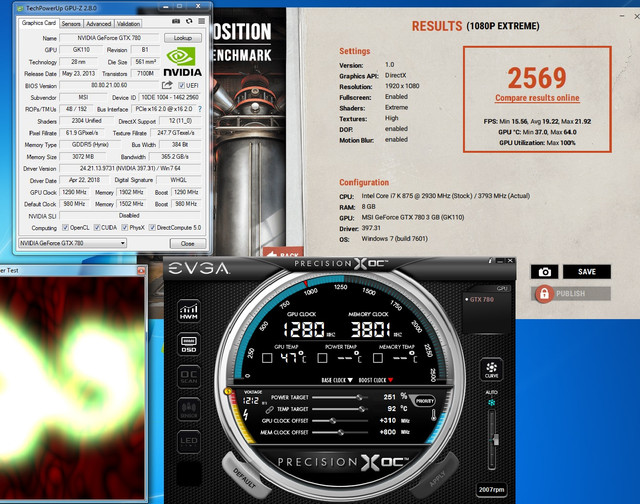Check the POWER TEMP box in Precision XOC

tap(322, 358)
